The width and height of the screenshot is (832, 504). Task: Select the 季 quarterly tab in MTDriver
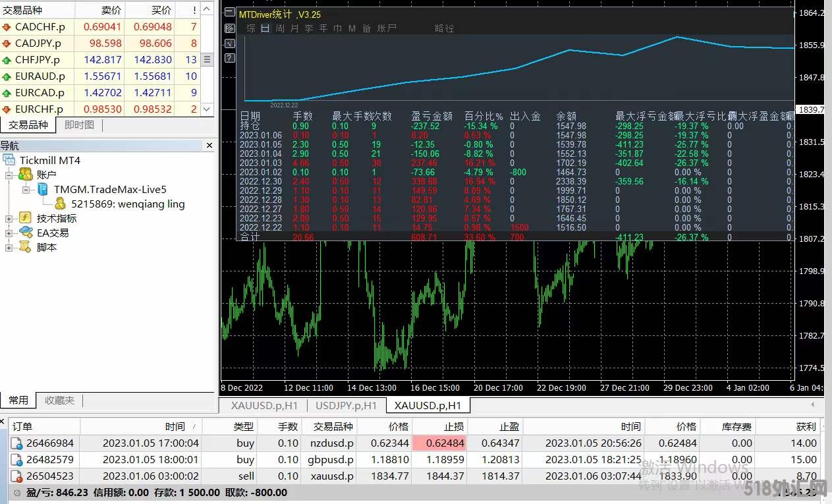309,28
